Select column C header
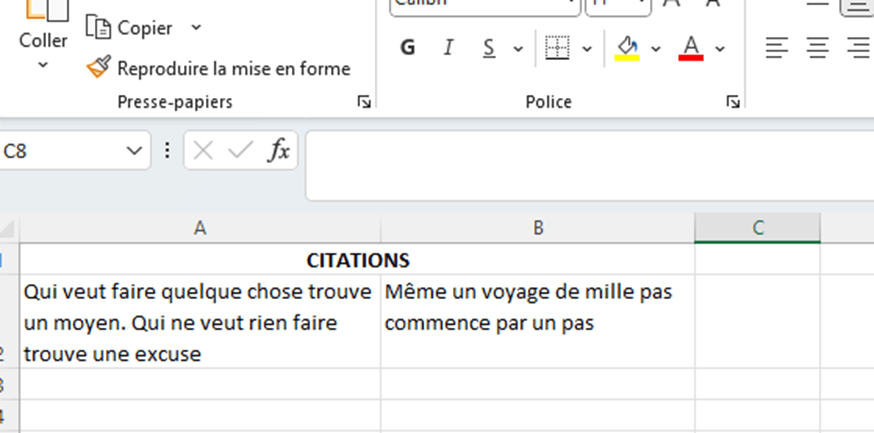The height and width of the screenshot is (433, 874). [x=757, y=228]
